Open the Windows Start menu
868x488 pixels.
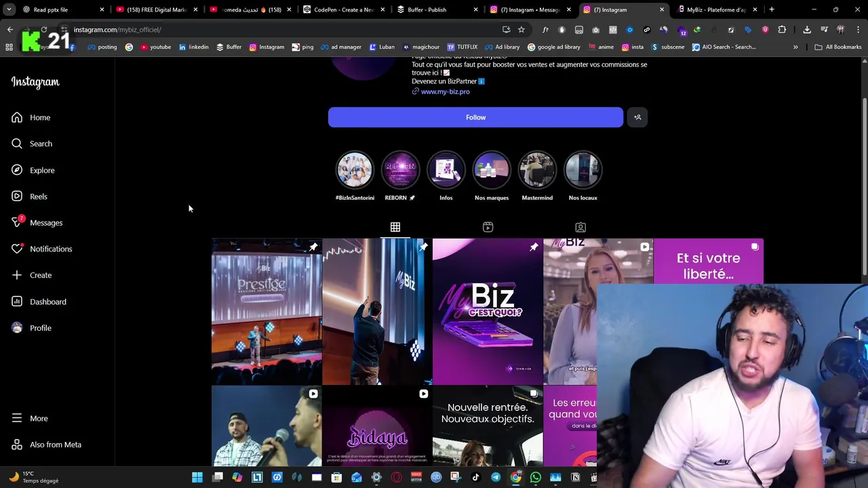197,477
